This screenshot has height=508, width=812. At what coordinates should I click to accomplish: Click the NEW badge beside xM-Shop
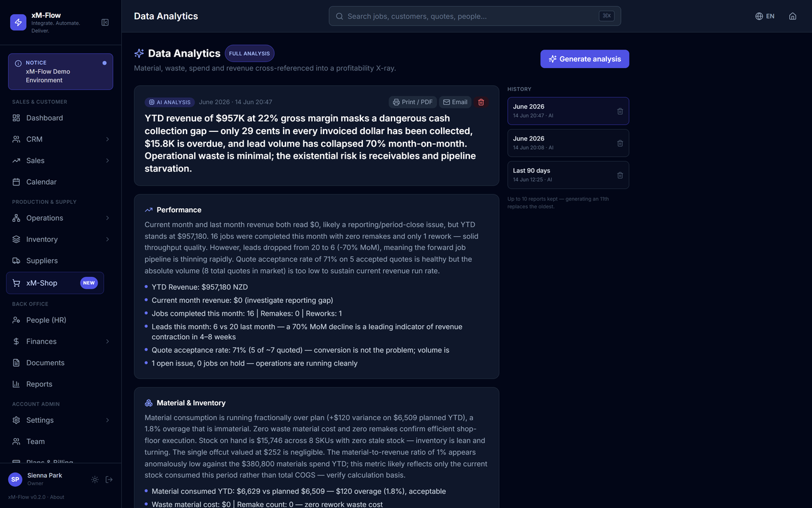coord(89,283)
